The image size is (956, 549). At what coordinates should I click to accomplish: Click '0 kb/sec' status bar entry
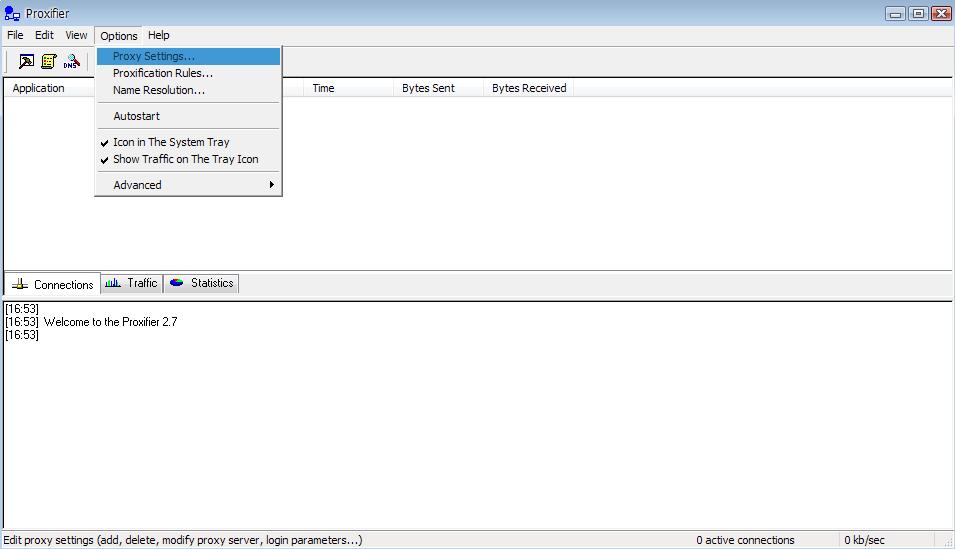[864, 540]
